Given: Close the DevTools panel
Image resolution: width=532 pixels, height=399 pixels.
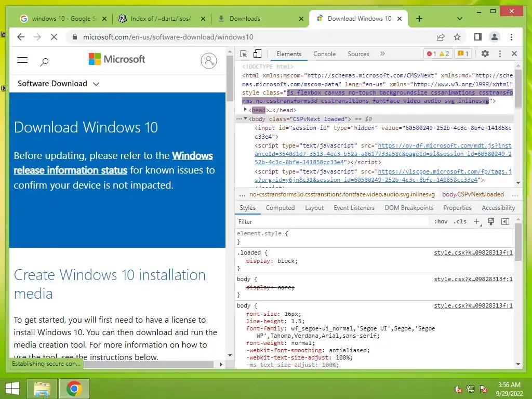Looking at the screenshot, I should pyautogui.click(x=514, y=54).
